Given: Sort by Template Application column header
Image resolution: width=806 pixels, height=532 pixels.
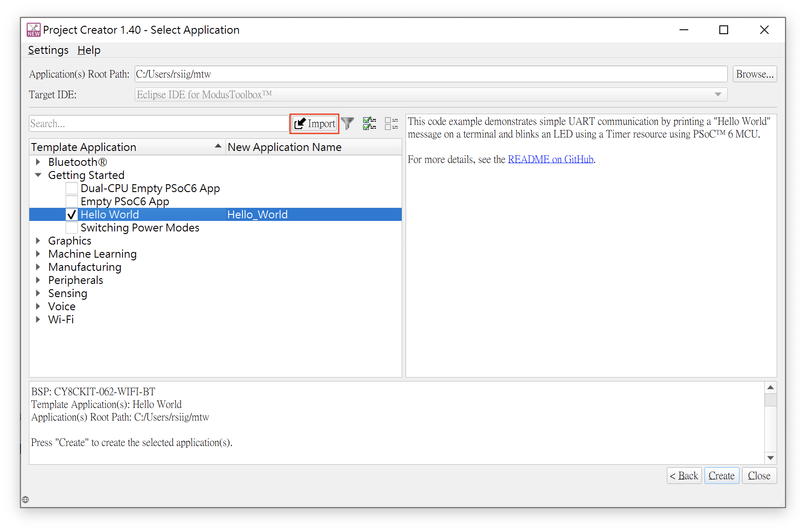Looking at the screenshot, I should (x=127, y=147).
